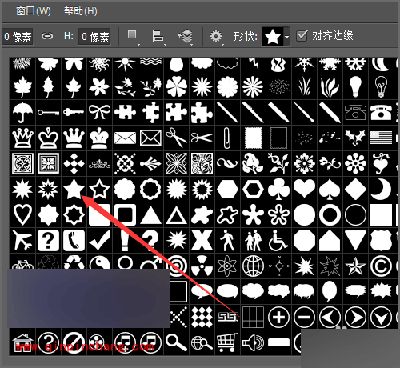Viewport: 400px width, 368px height.
Task: Select the speaker volume shape
Action: pos(253,343)
